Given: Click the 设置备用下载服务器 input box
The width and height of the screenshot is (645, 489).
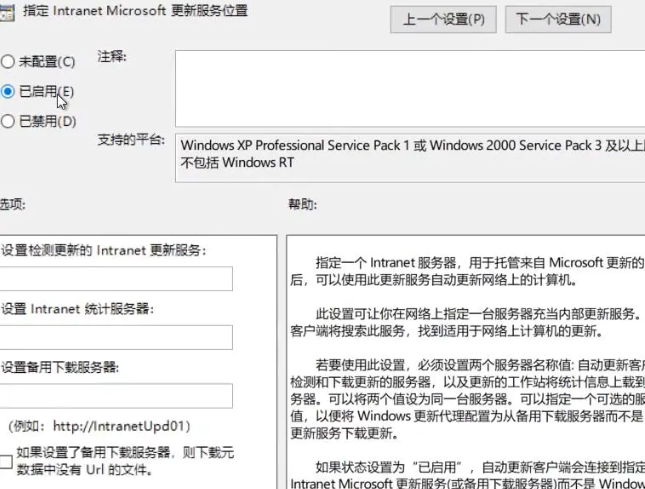Looking at the screenshot, I should [x=117, y=395].
